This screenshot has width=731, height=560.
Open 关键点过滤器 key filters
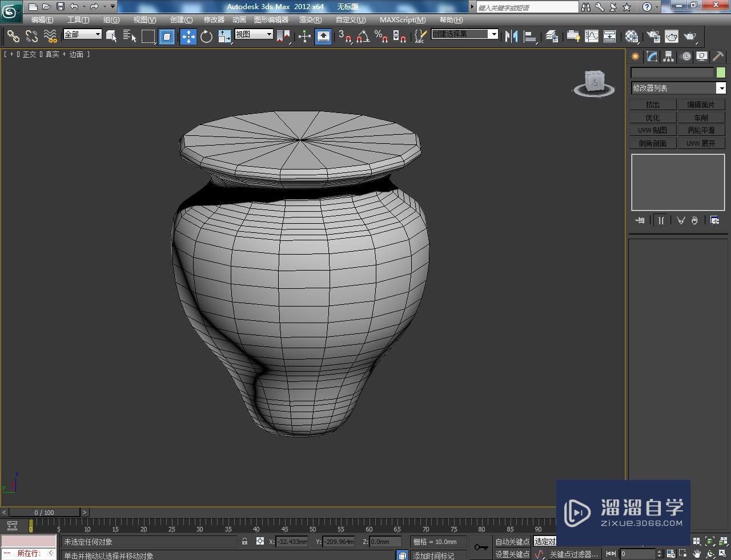click(x=573, y=554)
